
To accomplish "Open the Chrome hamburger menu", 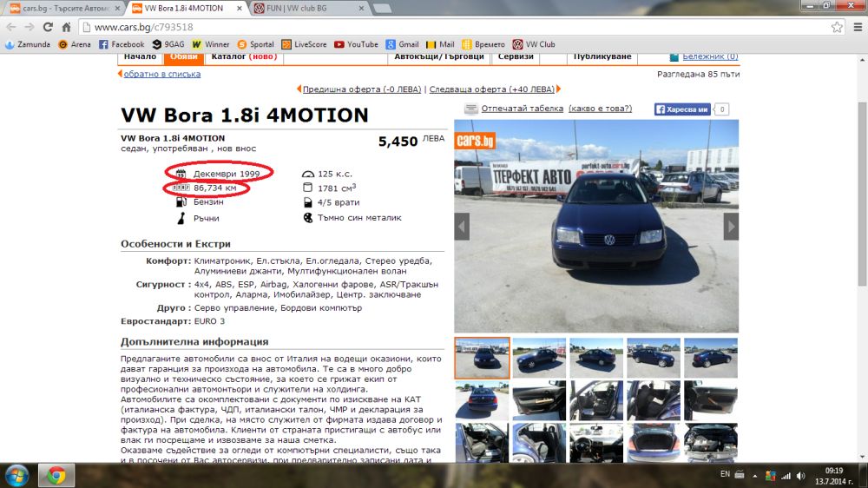I will coord(855,27).
